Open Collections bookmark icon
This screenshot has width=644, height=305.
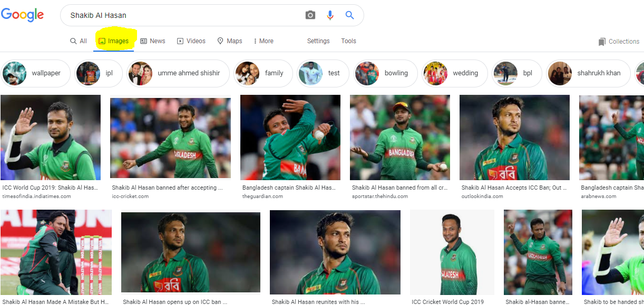(602, 42)
